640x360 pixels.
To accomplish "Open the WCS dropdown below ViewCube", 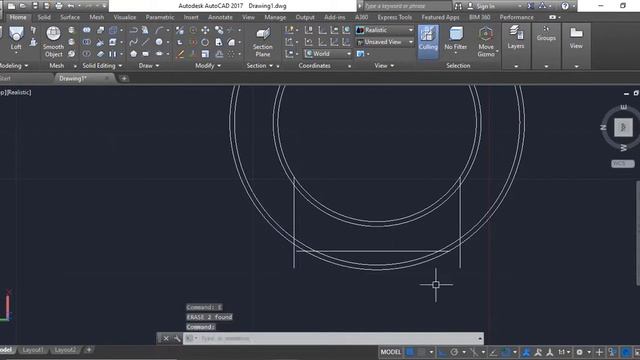I will coord(622,164).
